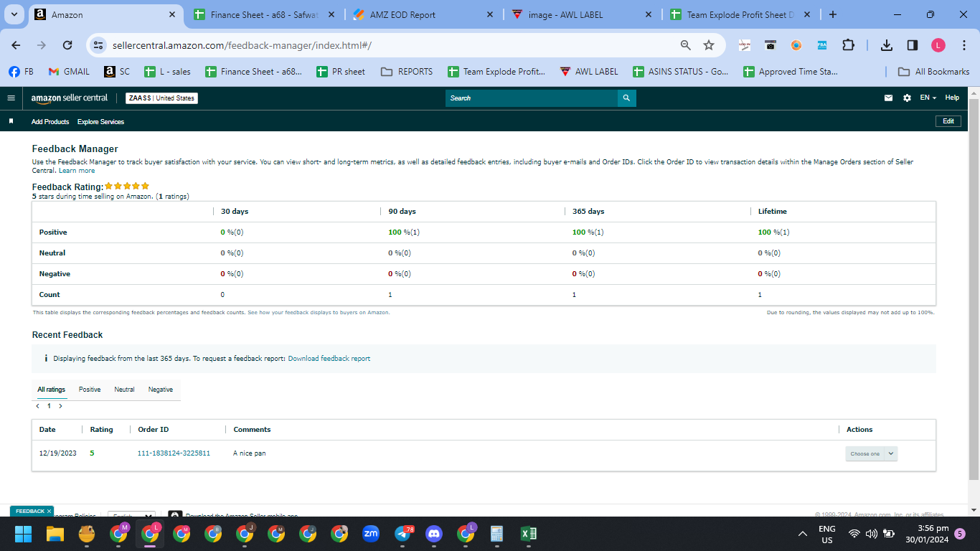980x551 pixels.
Task: Open the EN language dropdown
Action: [928, 98]
